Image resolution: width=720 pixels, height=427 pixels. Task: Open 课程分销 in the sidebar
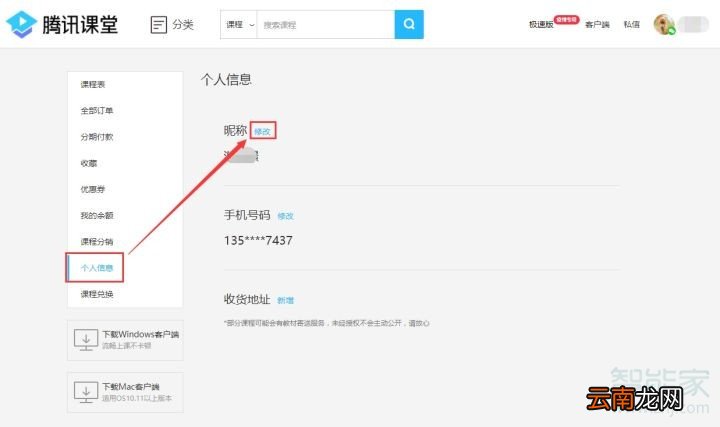tap(97, 241)
